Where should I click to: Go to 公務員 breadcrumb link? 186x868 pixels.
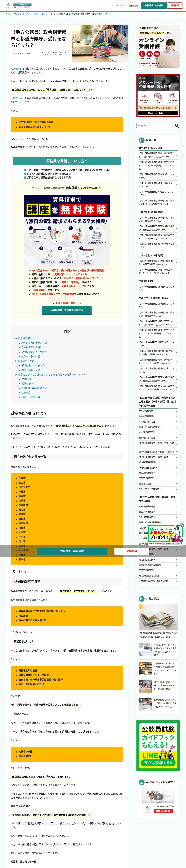[x=35, y=14]
